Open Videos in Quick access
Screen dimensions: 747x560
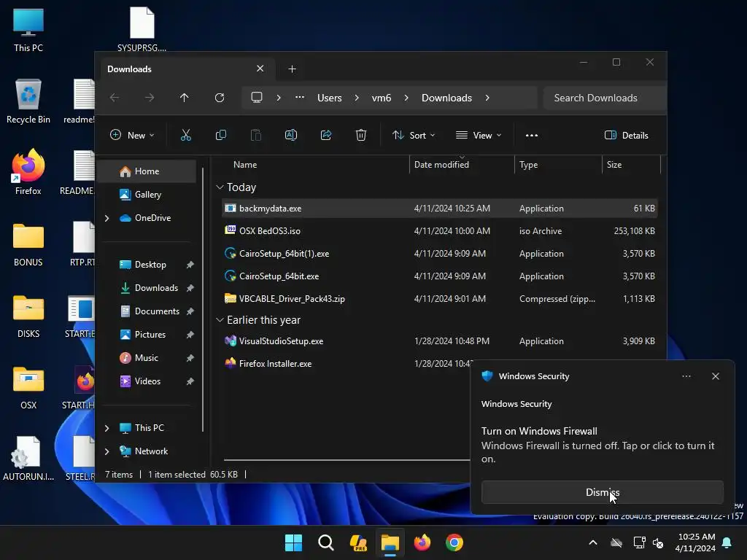pyautogui.click(x=147, y=381)
